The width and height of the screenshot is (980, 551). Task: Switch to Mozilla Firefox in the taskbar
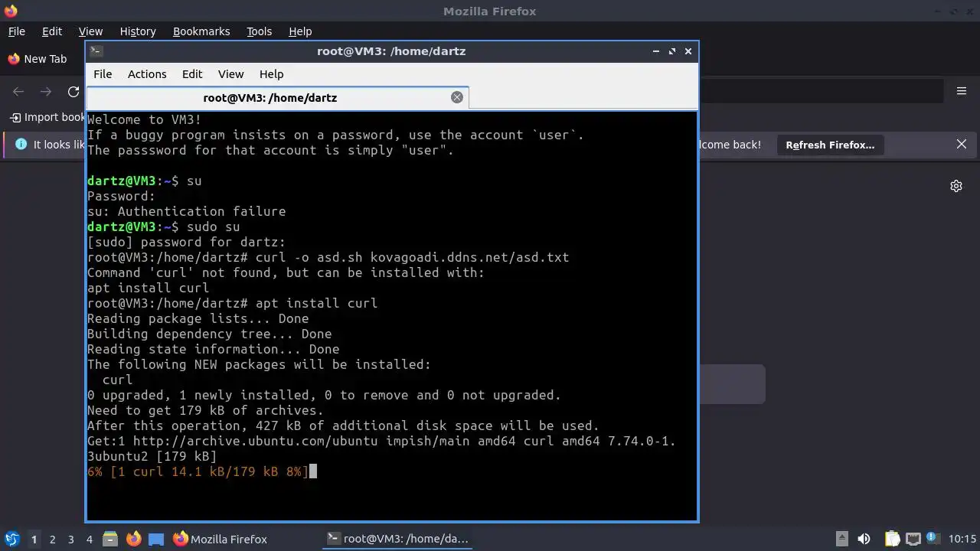pyautogui.click(x=220, y=539)
